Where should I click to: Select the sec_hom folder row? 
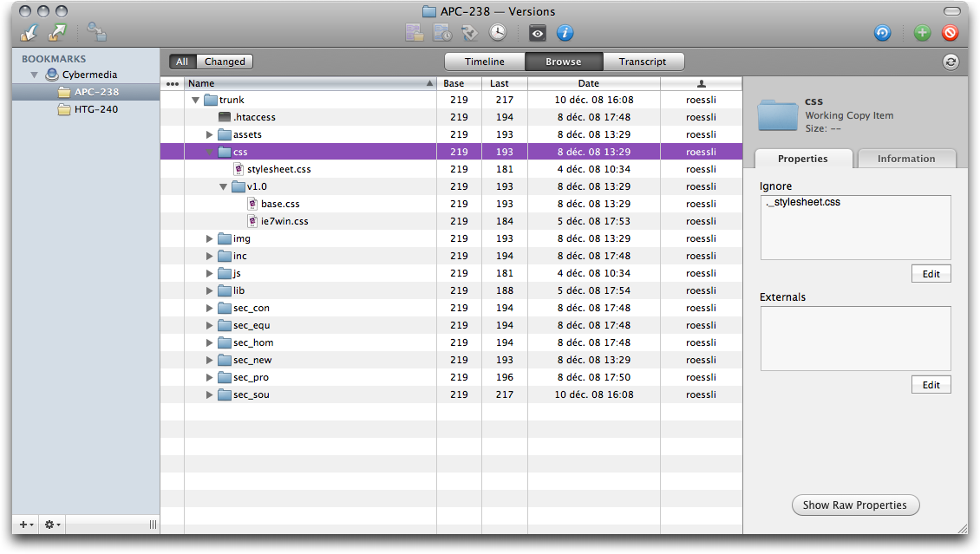[x=451, y=342]
